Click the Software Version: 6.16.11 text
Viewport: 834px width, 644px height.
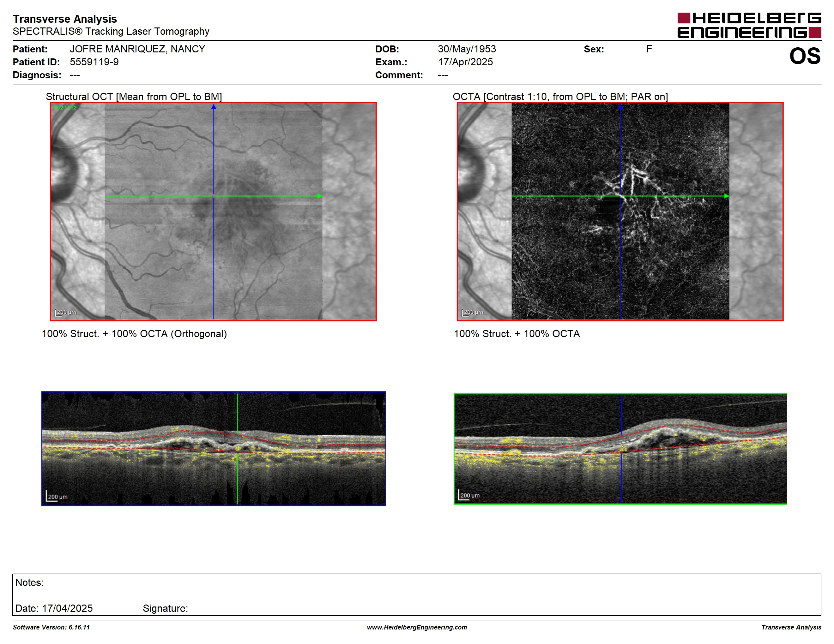coord(51,627)
